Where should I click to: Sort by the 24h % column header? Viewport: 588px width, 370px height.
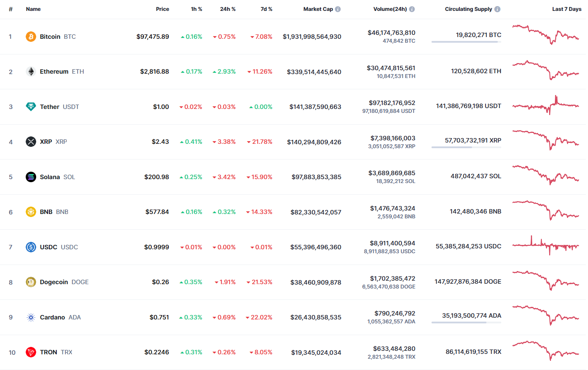point(228,9)
